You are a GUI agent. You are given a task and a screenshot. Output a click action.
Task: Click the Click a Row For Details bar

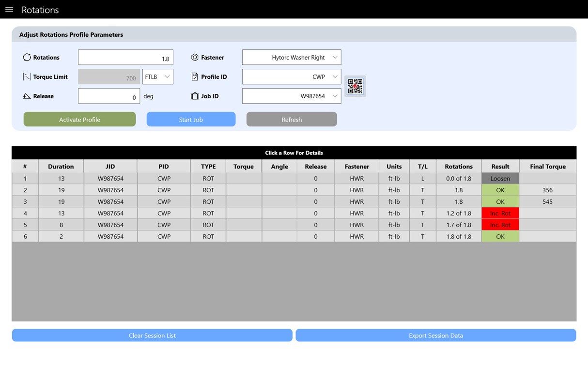(294, 152)
